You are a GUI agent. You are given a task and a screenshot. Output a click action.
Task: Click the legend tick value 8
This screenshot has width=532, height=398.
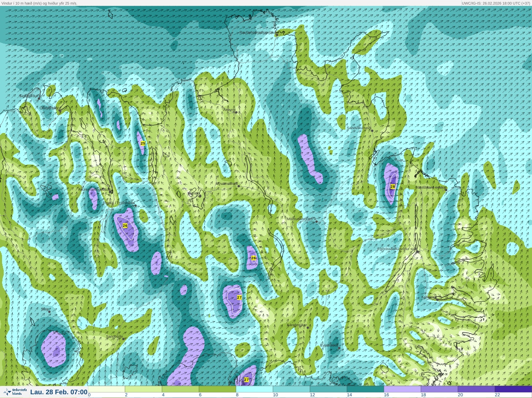coord(237,395)
